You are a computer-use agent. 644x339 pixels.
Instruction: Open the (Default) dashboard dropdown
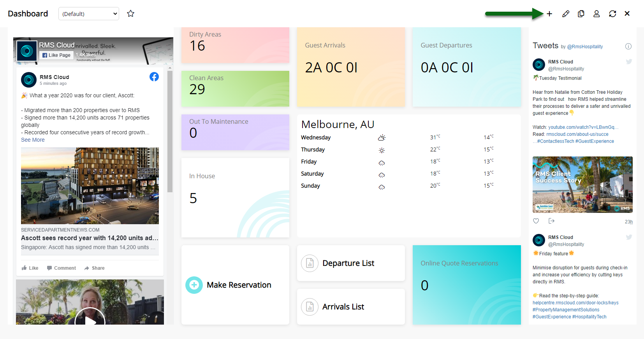pyautogui.click(x=89, y=14)
